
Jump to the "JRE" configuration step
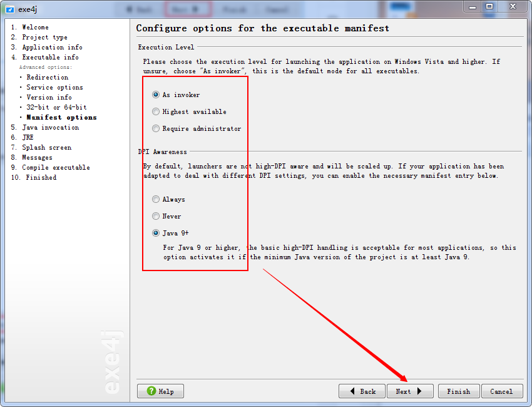click(x=28, y=137)
